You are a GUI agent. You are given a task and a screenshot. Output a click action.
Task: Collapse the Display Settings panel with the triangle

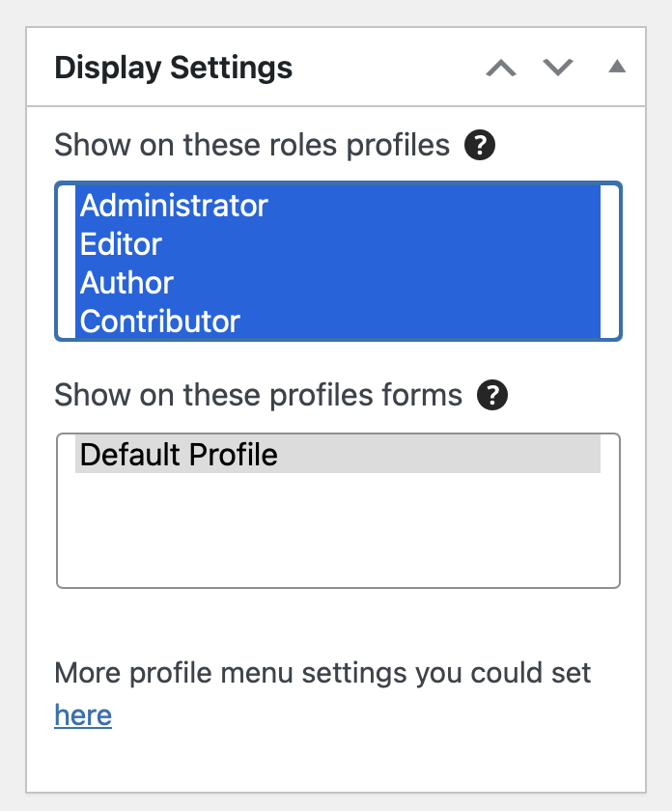click(x=616, y=69)
